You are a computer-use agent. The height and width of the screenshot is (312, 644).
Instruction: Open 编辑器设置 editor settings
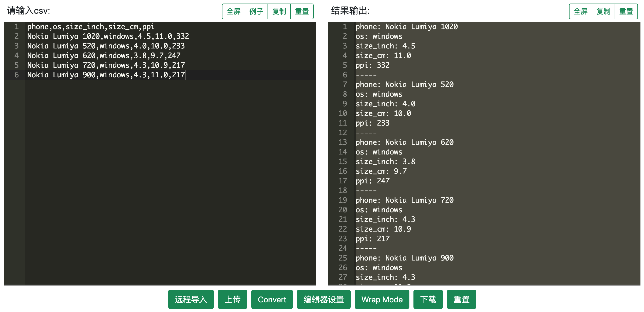click(x=324, y=300)
